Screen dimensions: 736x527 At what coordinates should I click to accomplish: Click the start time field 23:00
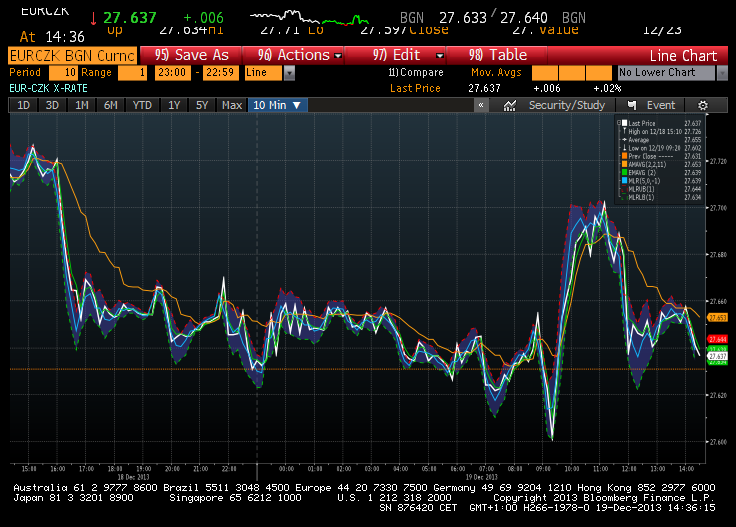172,73
